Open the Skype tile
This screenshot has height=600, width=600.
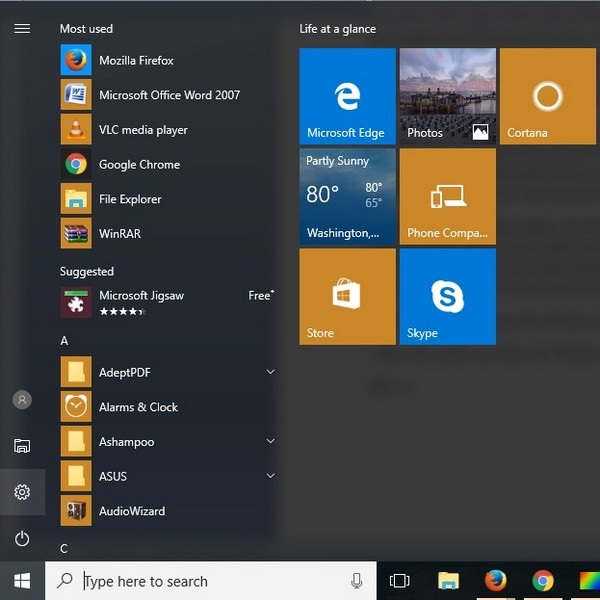point(448,297)
